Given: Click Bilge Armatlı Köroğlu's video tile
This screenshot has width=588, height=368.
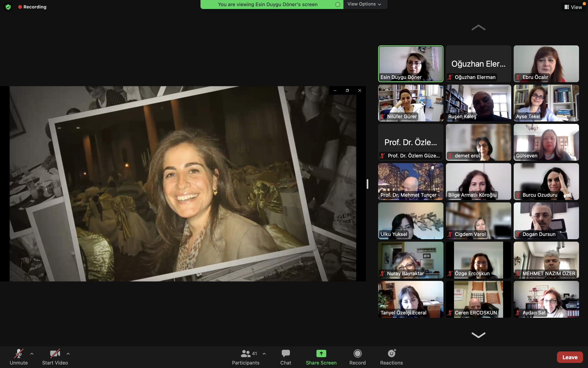Looking at the screenshot, I should (478, 182).
